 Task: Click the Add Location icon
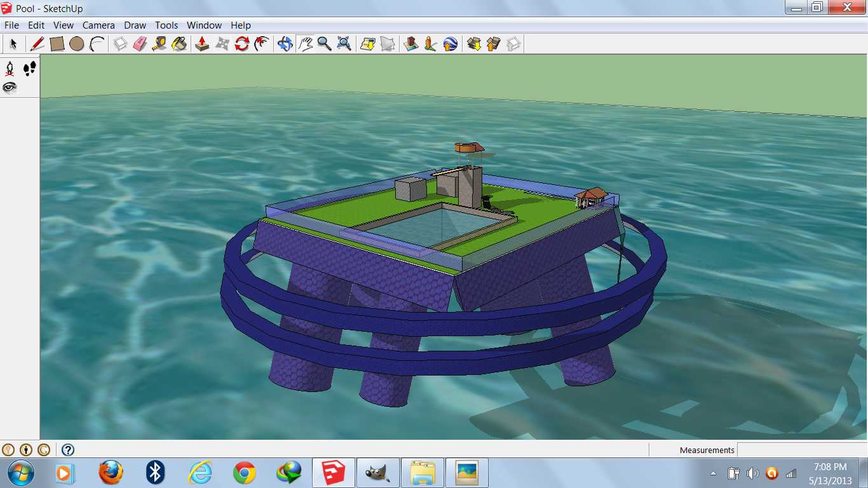click(367, 44)
